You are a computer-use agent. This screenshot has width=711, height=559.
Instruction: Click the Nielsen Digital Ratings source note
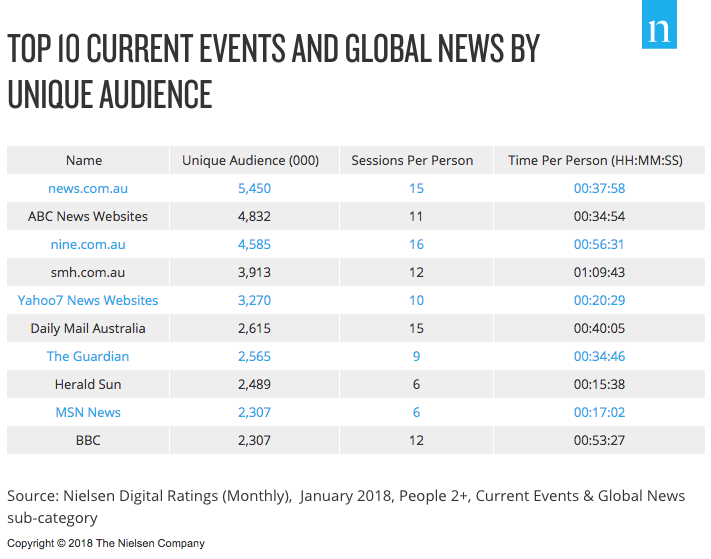(x=346, y=507)
